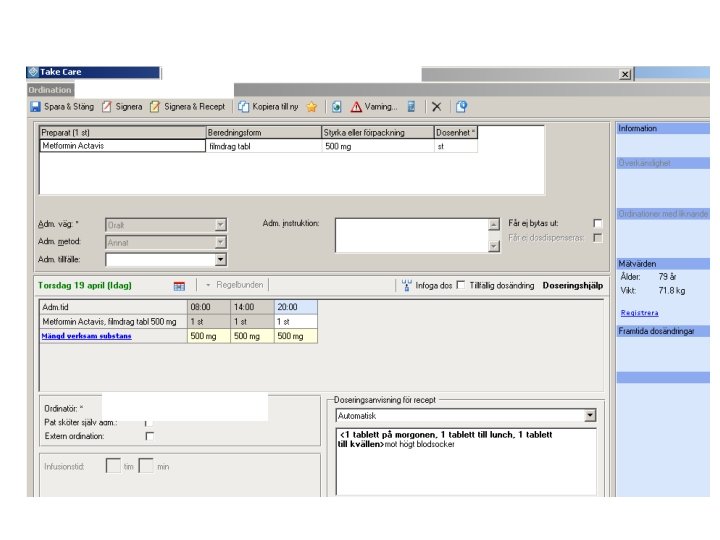Viewport: 720px width, 540px height.
Task: Close the window with the X button
Action: pyautogui.click(x=625, y=74)
